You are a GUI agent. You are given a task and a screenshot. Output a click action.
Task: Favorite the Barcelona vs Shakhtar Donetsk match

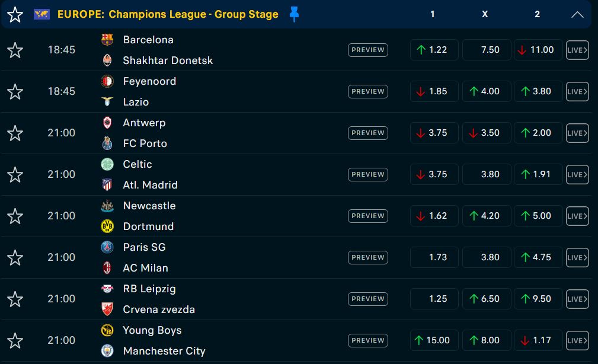(x=15, y=50)
